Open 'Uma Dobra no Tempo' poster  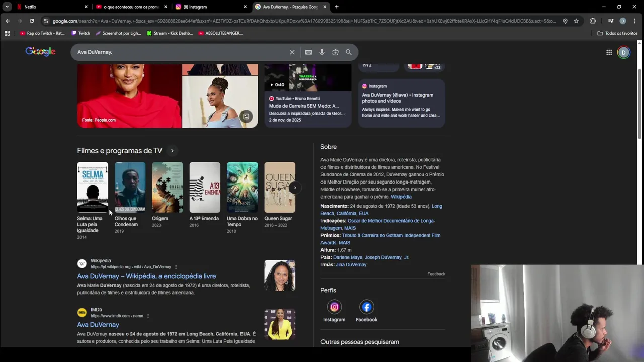pyautogui.click(x=243, y=187)
